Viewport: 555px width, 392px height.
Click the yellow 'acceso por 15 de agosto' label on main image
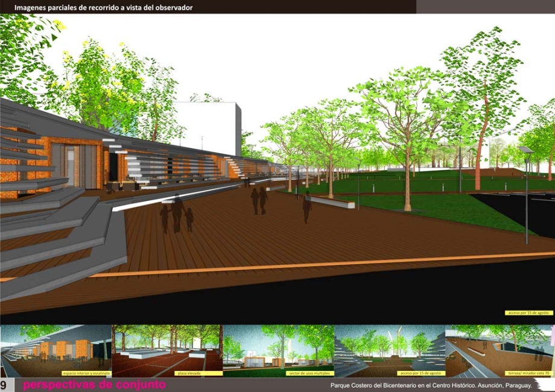(x=528, y=313)
